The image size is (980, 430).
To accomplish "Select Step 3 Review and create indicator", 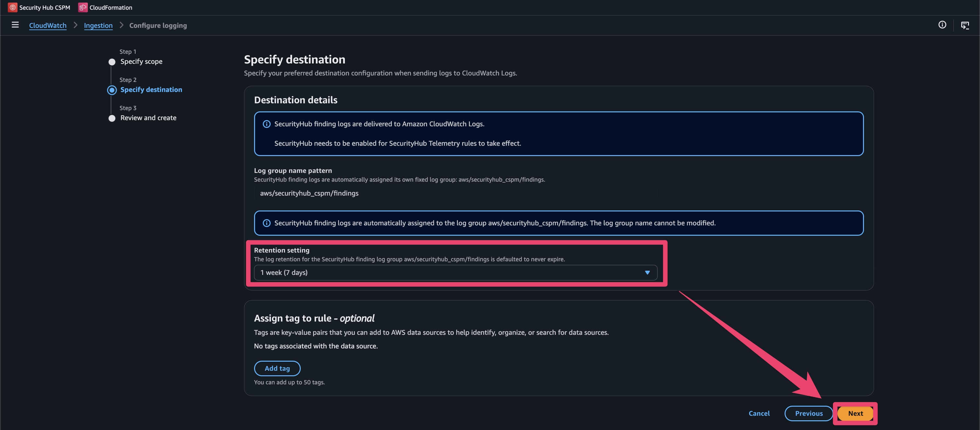I will click(x=112, y=118).
